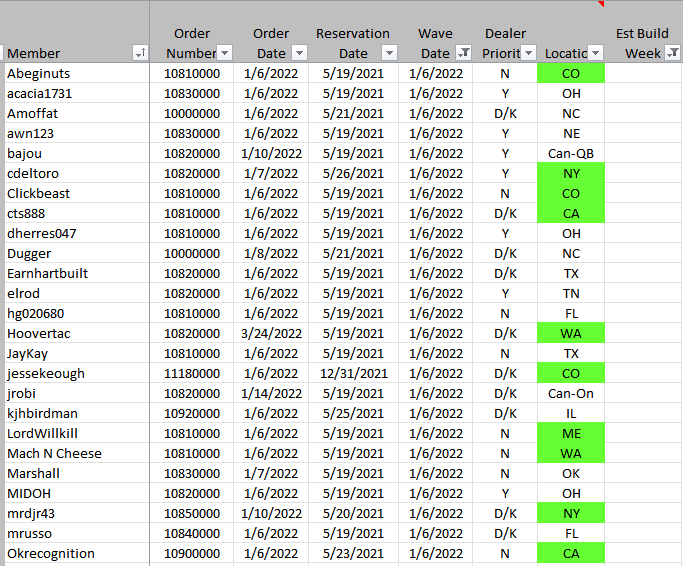683x566 pixels.
Task: Select the green ME cell for LordWillkill
Action: tap(571, 433)
